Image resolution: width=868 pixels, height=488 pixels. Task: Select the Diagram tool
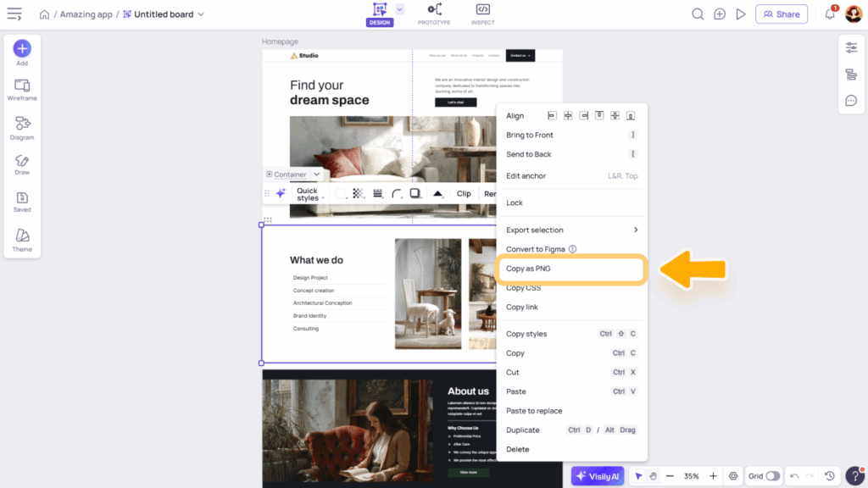coord(22,128)
